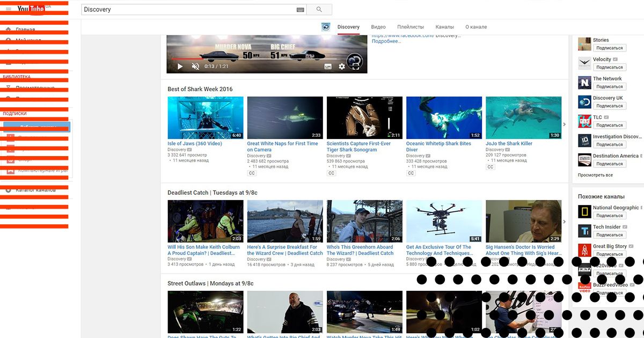This screenshot has width=644, height=338.
Task: Subscribe to Destination America channel
Action: point(610,164)
